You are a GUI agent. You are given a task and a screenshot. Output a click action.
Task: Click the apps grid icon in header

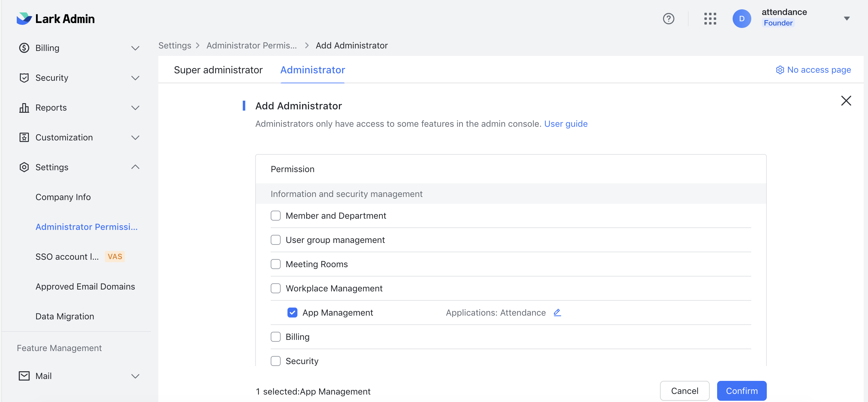point(710,19)
